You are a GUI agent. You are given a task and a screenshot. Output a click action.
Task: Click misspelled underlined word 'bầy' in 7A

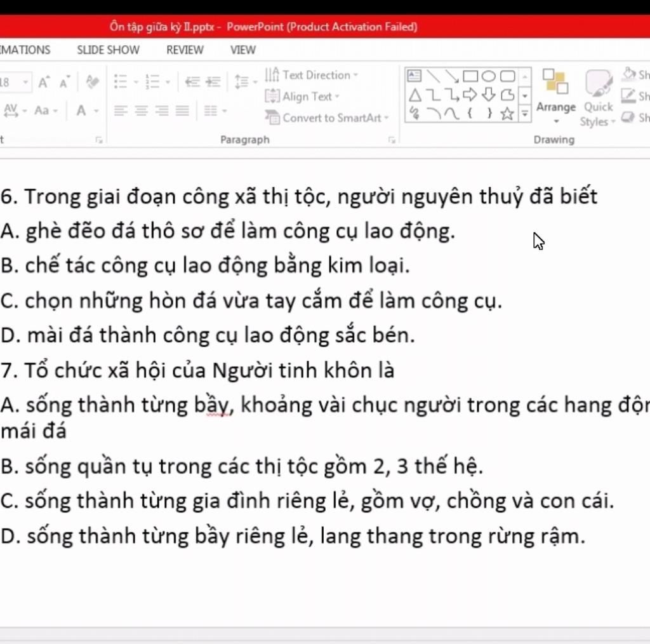pos(212,405)
